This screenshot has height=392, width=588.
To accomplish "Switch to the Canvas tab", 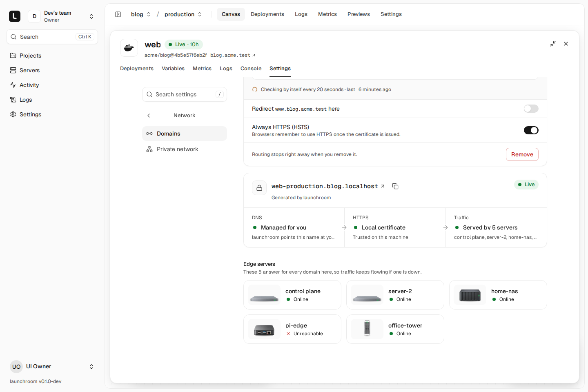I will pos(231,14).
